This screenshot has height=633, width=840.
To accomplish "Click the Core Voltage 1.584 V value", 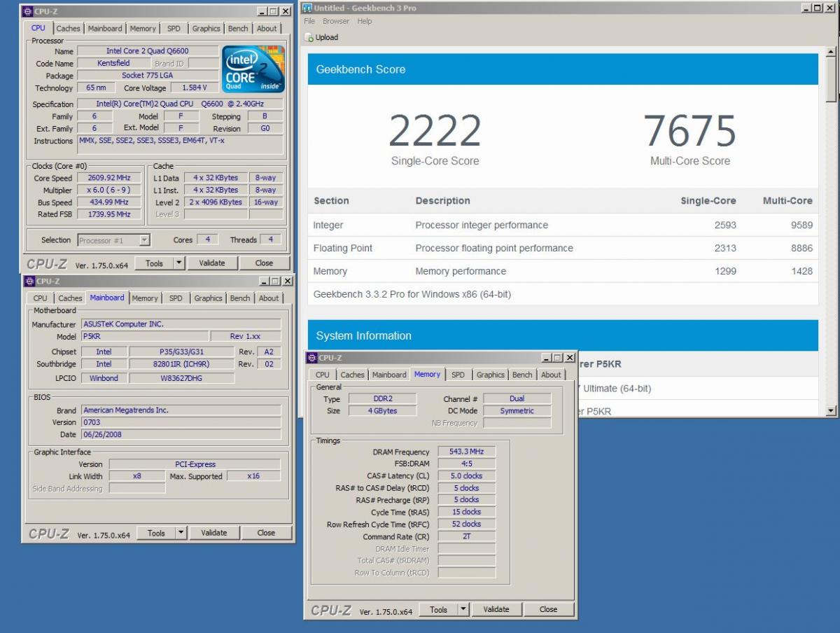I will 195,88.
